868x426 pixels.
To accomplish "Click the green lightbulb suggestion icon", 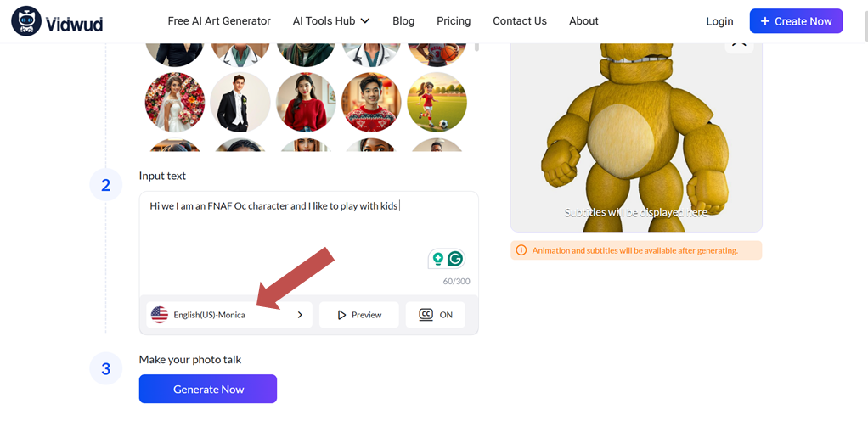I will [438, 258].
